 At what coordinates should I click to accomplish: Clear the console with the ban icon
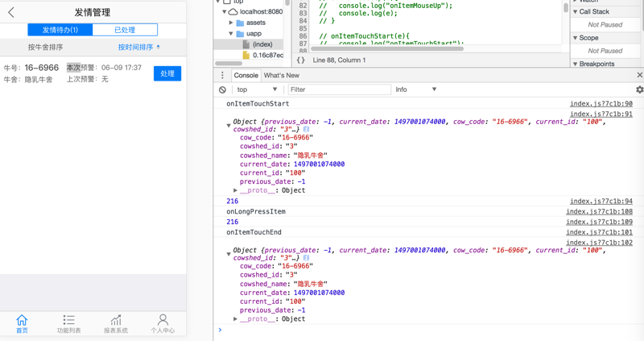tap(223, 89)
